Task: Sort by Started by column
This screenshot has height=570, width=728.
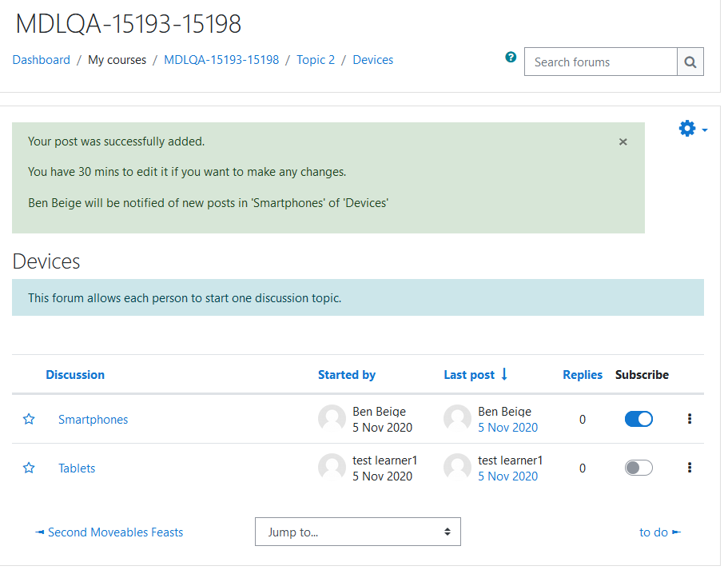Action: pyautogui.click(x=346, y=375)
